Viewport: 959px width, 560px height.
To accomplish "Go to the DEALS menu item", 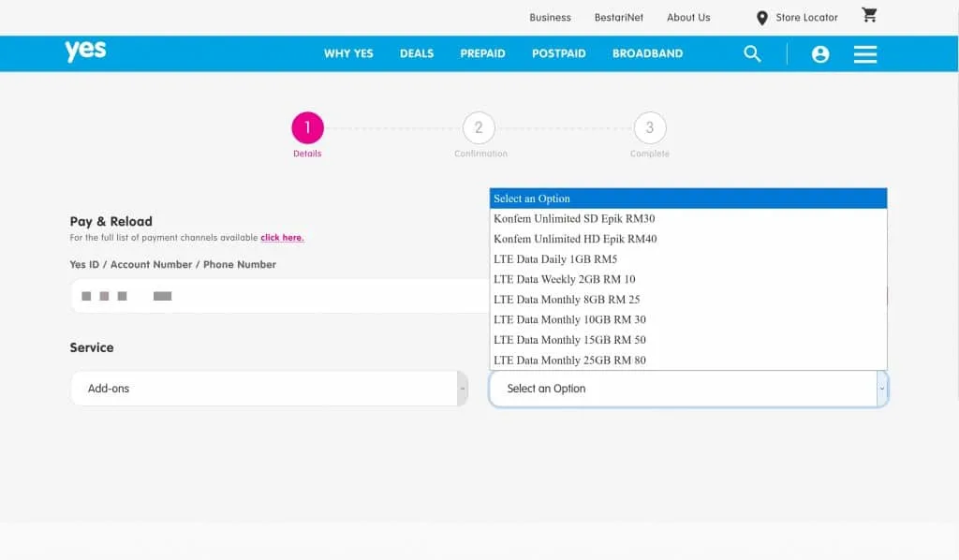I will click(417, 53).
